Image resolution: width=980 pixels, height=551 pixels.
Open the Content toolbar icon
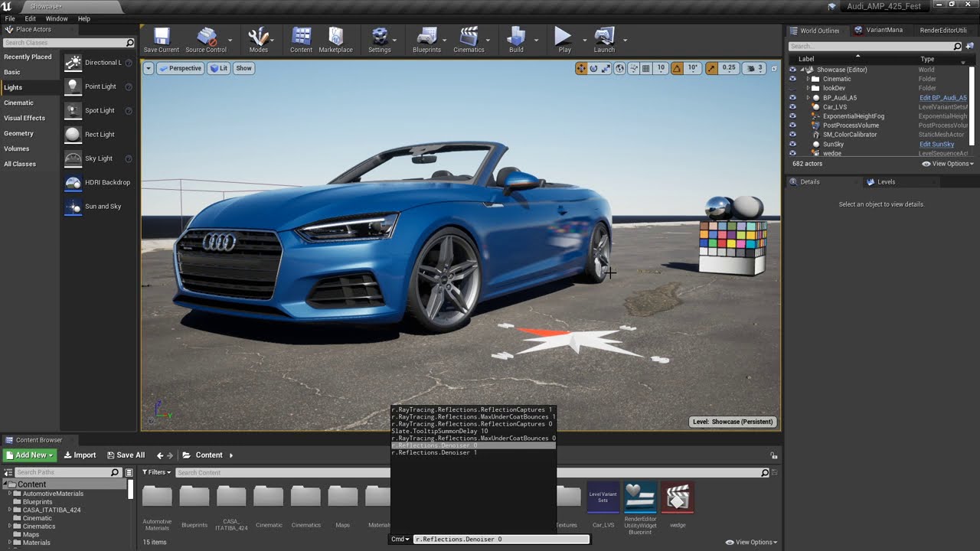click(x=301, y=40)
